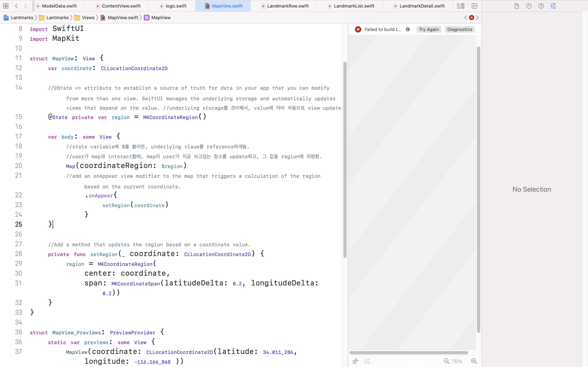The width and height of the screenshot is (588, 367).
Task: Zoom out the preview canvas
Action: pyautogui.click(x=446, y=361)
